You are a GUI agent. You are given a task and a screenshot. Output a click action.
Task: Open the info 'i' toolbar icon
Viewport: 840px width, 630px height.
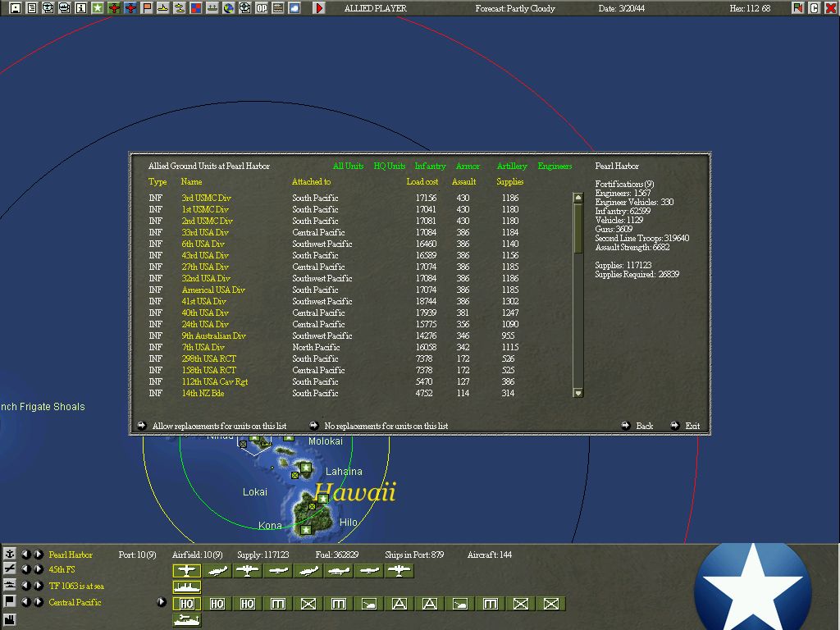[x=81, y=8]
